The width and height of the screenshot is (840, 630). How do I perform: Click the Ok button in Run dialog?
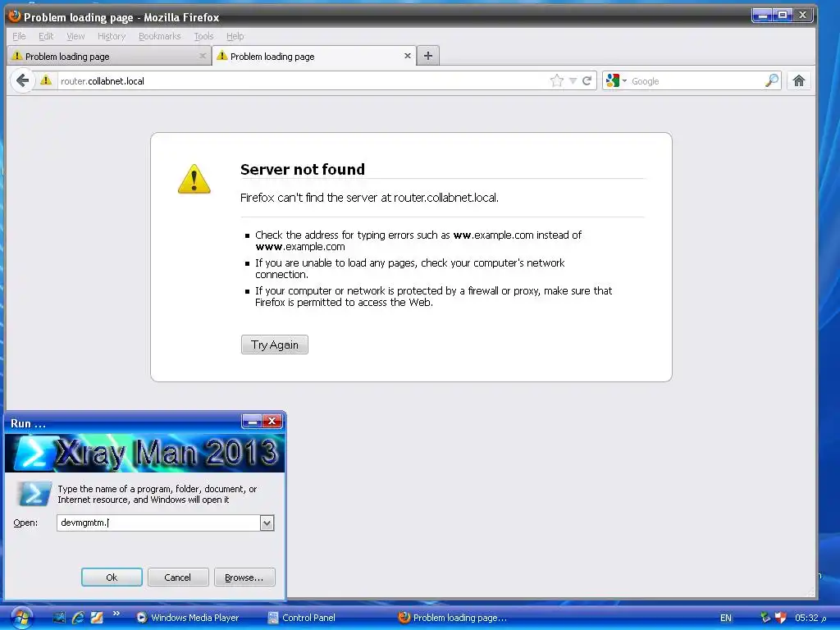(x=112, y=577)
